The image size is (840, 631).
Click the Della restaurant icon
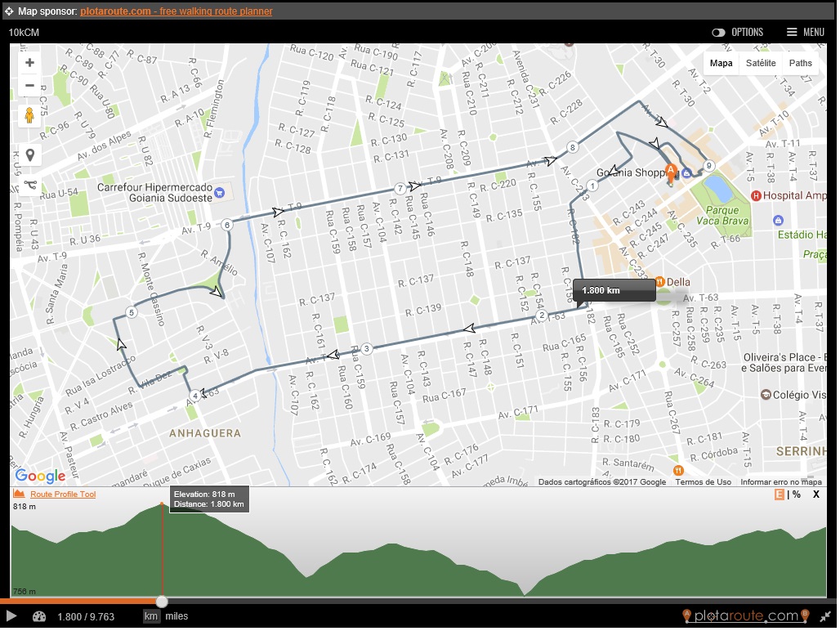pyautogui.click(x=659, y=281)
